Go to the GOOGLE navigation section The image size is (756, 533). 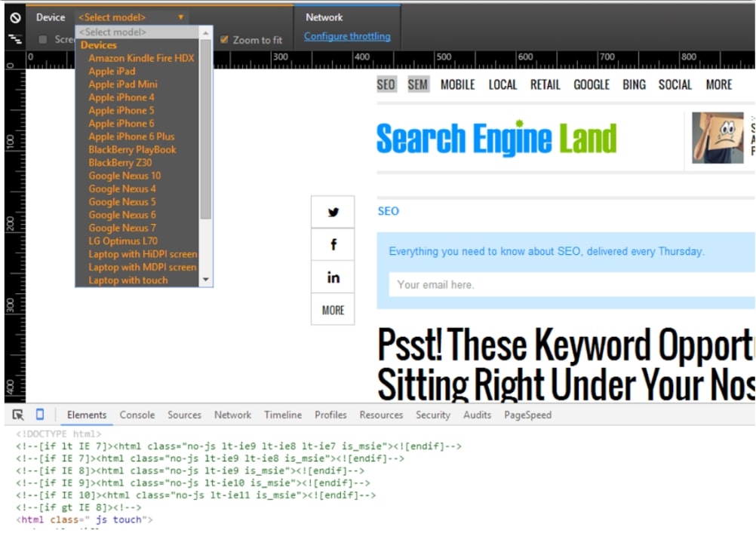[592, 85]
